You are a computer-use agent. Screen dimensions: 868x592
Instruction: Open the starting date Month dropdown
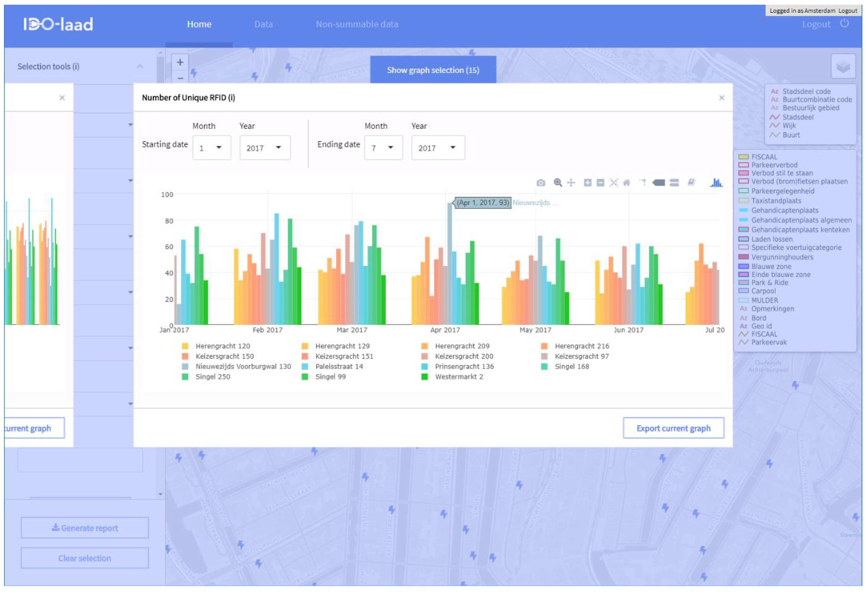tap(211, 148)
